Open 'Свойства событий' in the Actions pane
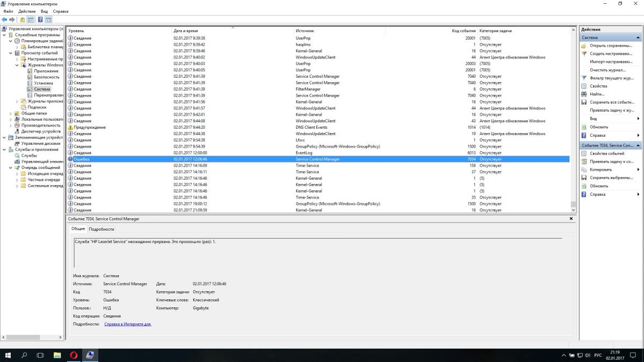This screenshot has height=362, width=644. coord(607,153)
